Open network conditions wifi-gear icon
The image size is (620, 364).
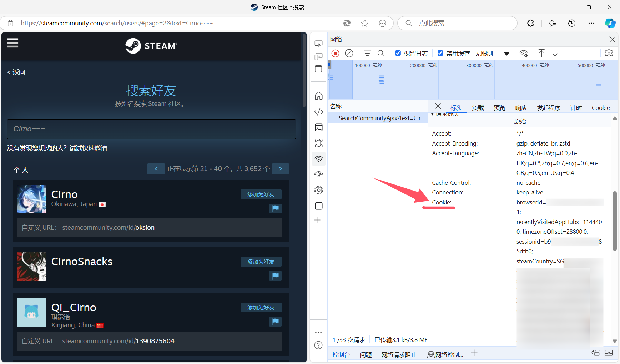[524, 54]
